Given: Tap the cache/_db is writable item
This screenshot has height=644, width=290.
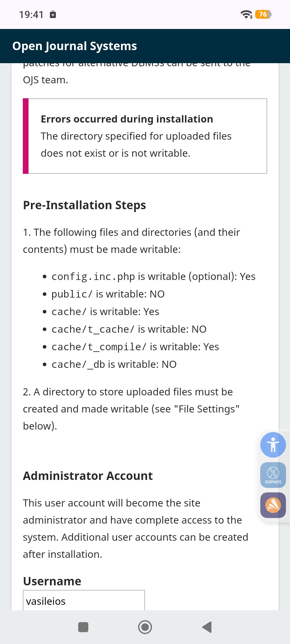Looking at the screenshot, I should point(114,364).
